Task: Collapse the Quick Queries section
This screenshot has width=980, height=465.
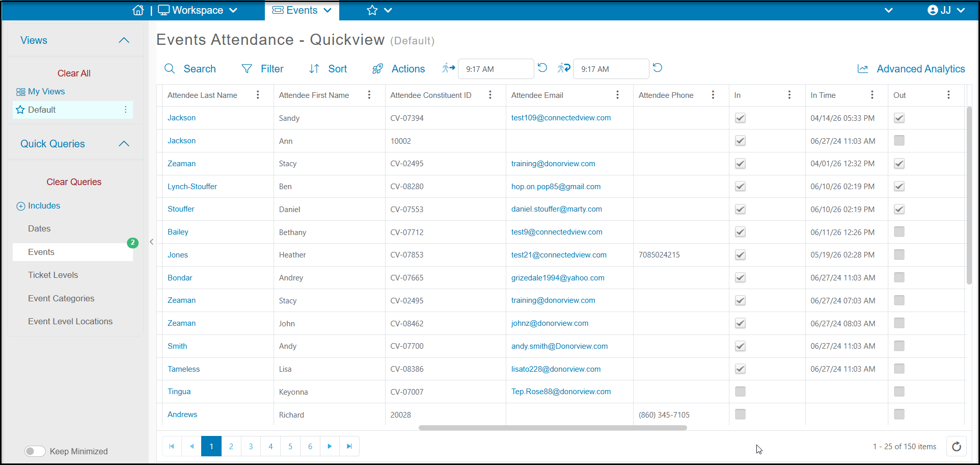Action: tap(124, 144)
